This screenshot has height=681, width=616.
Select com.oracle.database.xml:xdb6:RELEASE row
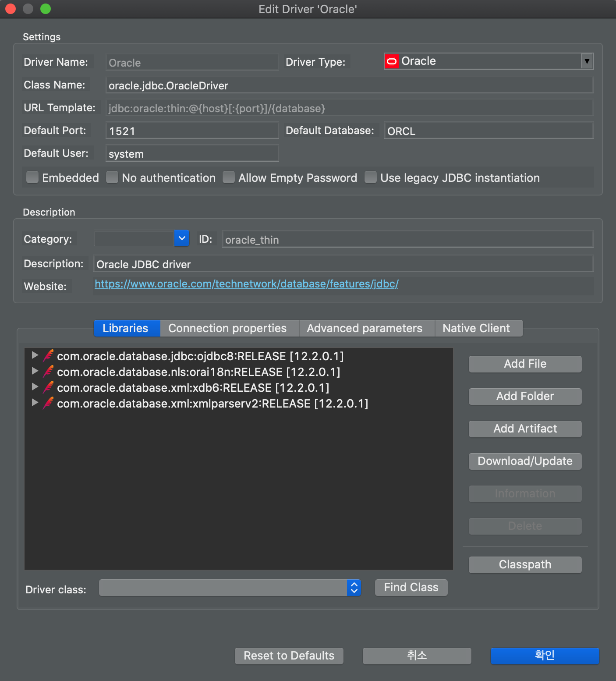tap(239, 387)
